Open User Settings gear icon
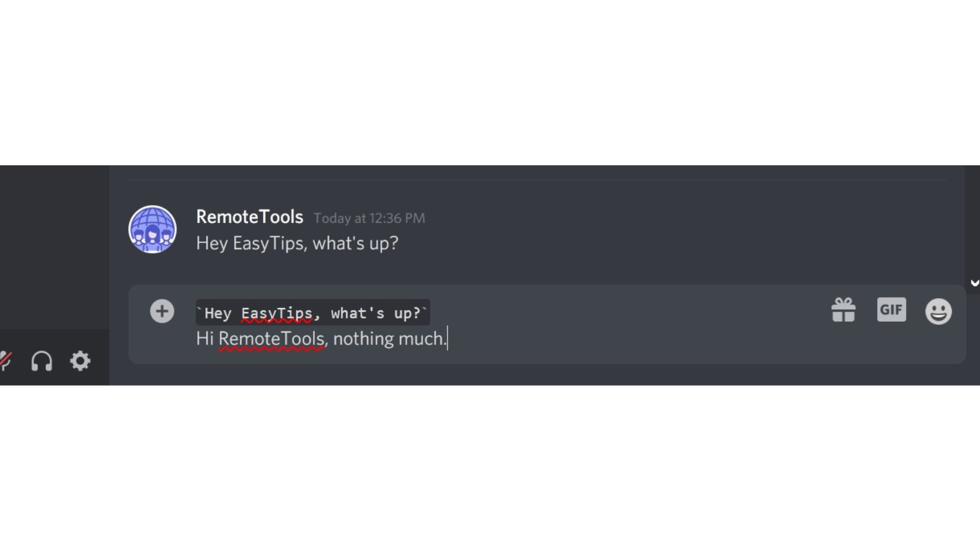The height and width of the screenshot is (551, 980). (x=80, y=361)
